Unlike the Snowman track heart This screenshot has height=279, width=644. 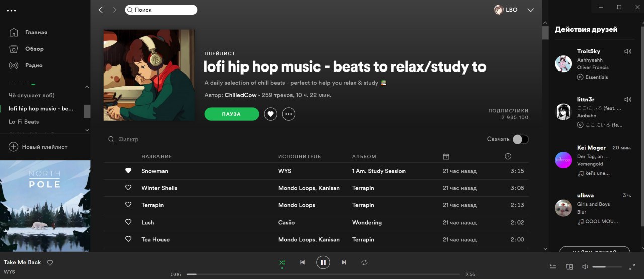click(x=128, y=171)
